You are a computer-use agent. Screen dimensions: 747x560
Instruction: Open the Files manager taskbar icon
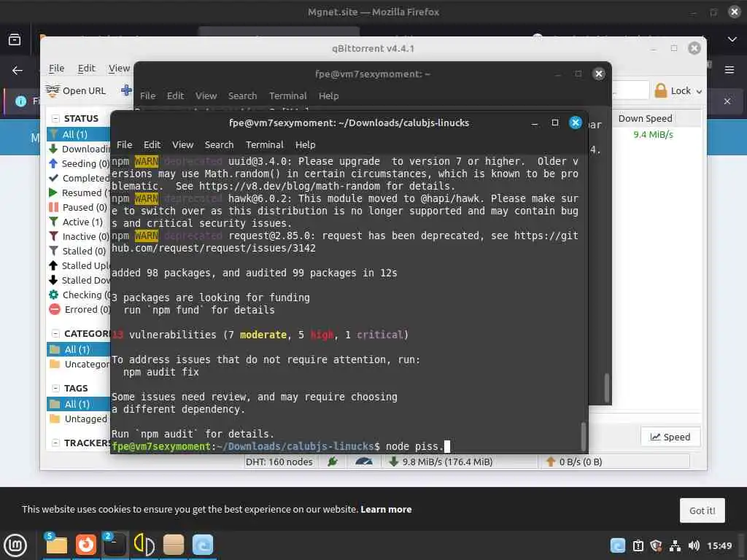pos(56,545)
